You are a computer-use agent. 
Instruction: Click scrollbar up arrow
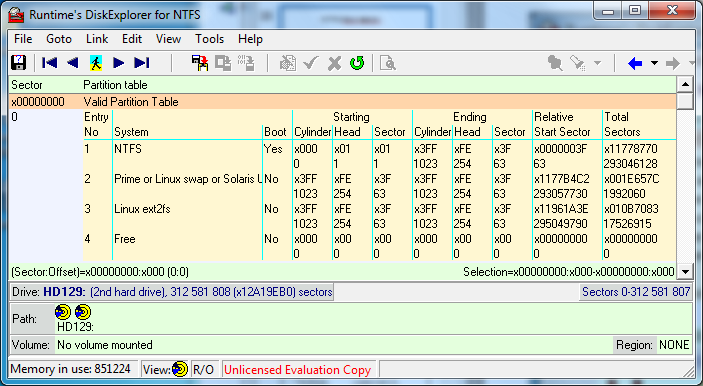[x=685, y=84]
